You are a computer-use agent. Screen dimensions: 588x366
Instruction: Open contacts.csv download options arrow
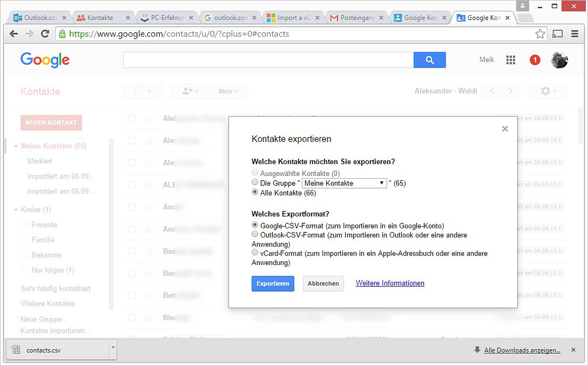[113, 349]
